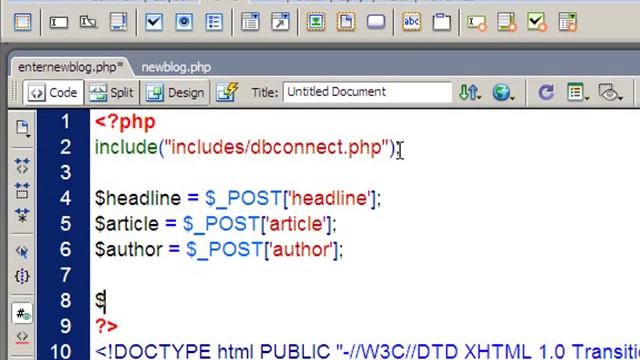Click the $headline = $_POST line
The height and width of the screenshot is (360, 640).
[238, 198]
